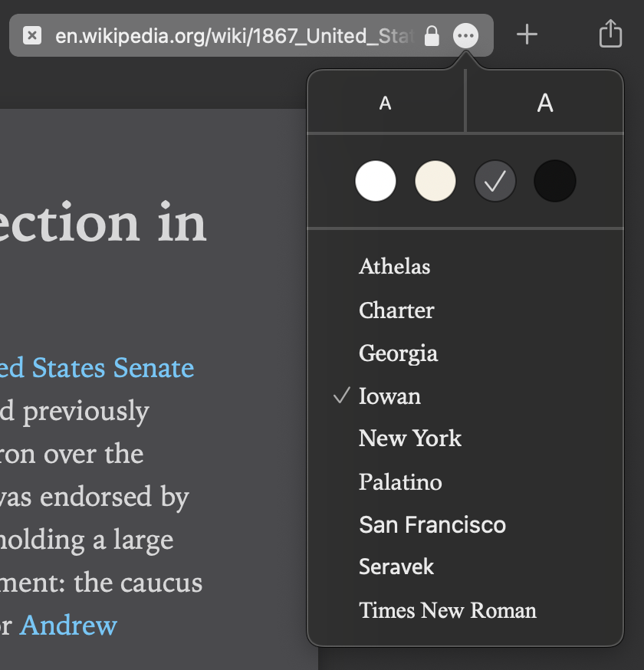The image size is (644, 670).
Task: Set the font to Palatino
Action: coord(400,482)
